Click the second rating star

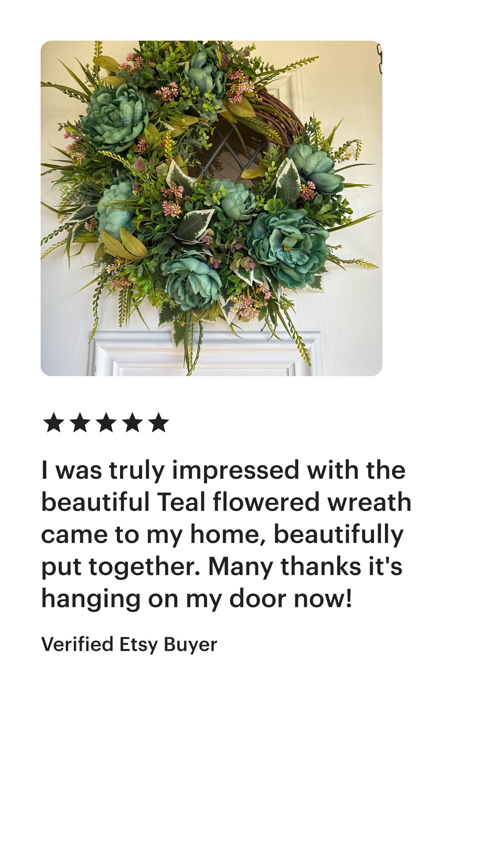(80, 422)
